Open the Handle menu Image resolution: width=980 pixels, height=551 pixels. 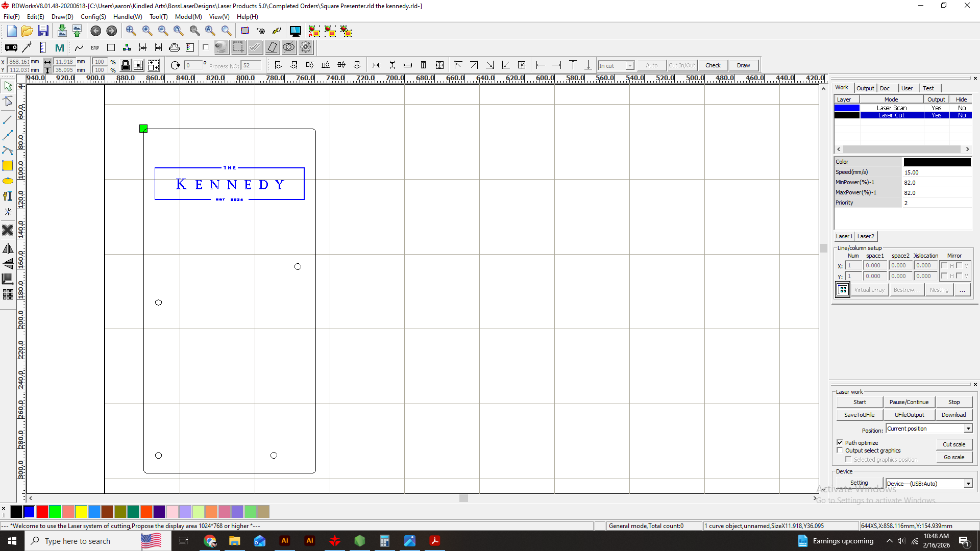[x=127, y=17]
